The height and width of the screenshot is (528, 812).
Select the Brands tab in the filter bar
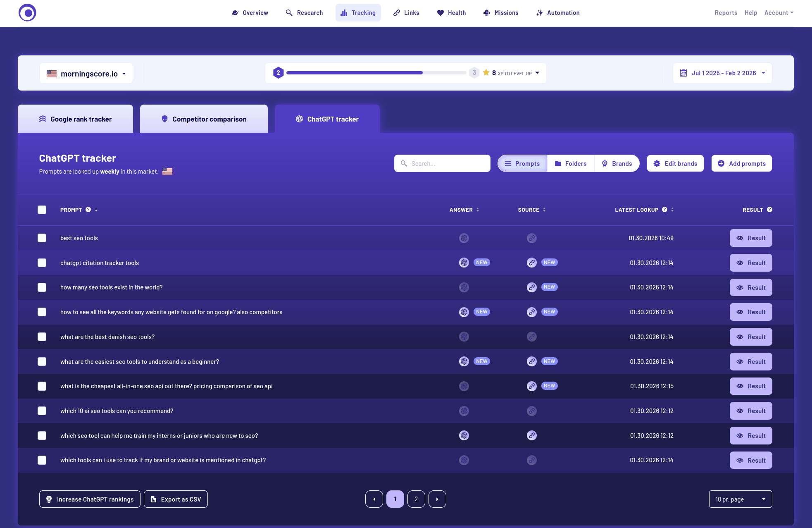click(617, 163)
